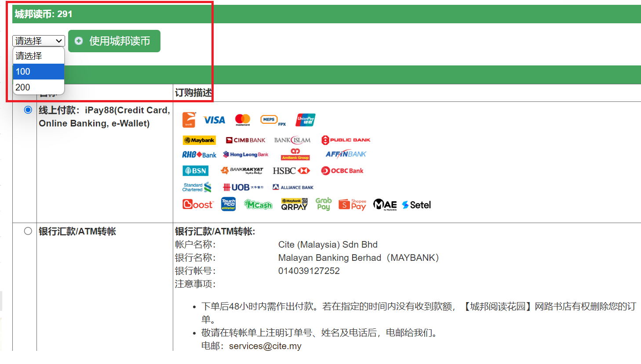Choose 请选择 option in dropdown list
Viewport: 641px width, 364px height.
coord(39,56)
